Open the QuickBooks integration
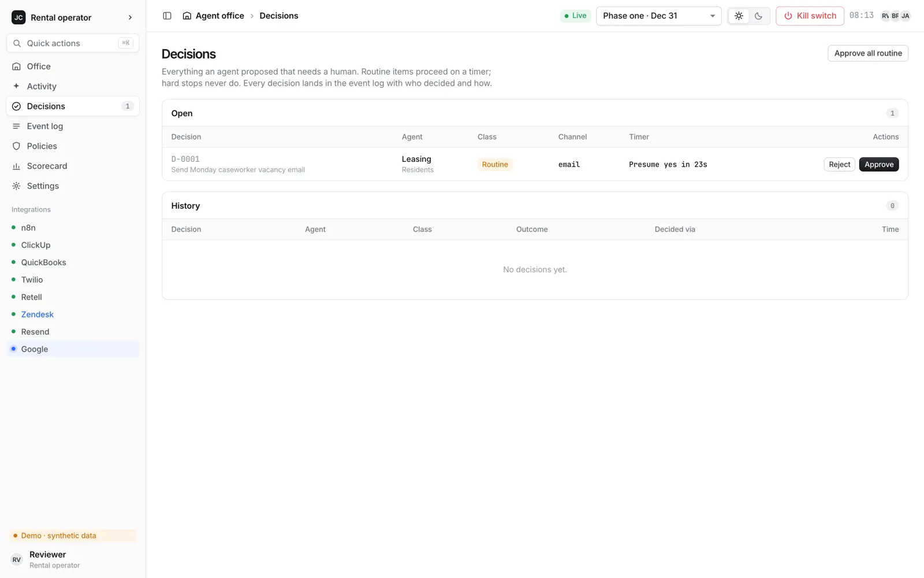 coord(73,262)
